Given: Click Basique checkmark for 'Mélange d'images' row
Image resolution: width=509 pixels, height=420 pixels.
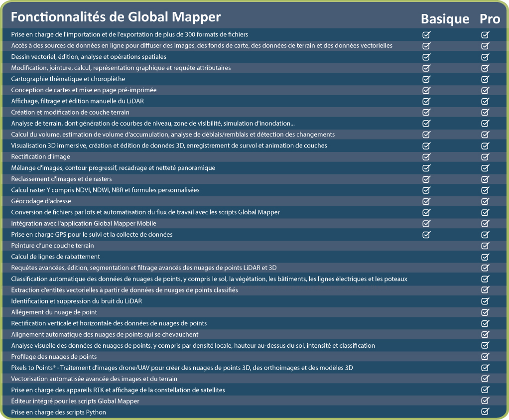Looking at the screenshot, I should [x=426, y=168].
